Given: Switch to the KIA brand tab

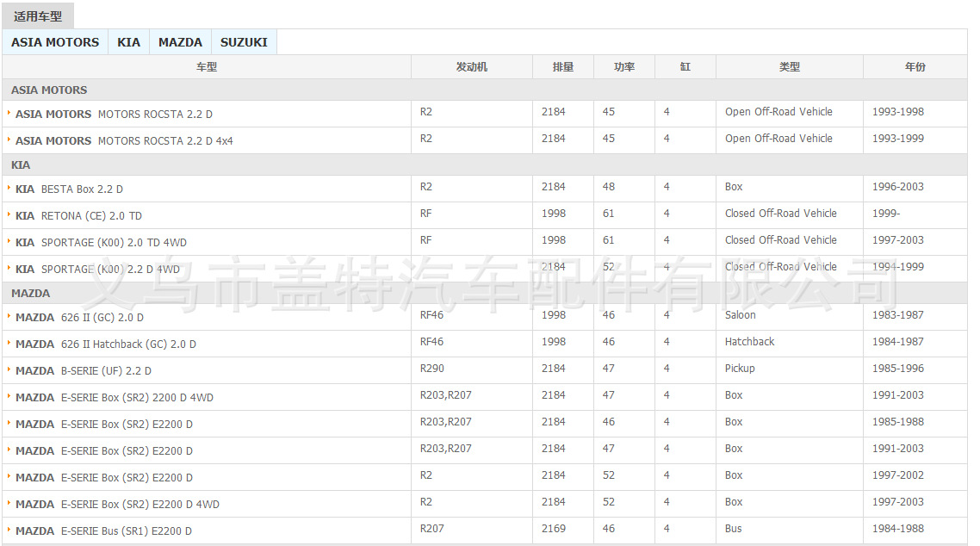Looking at the screenshot, I should (129, 42).
